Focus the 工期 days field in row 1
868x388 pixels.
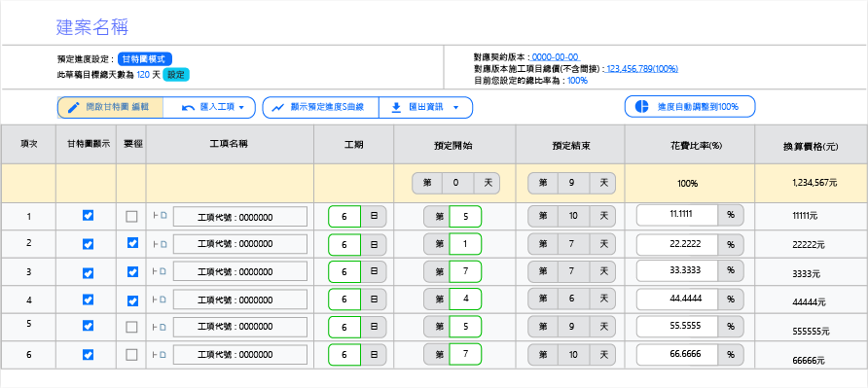click(344, 217)
